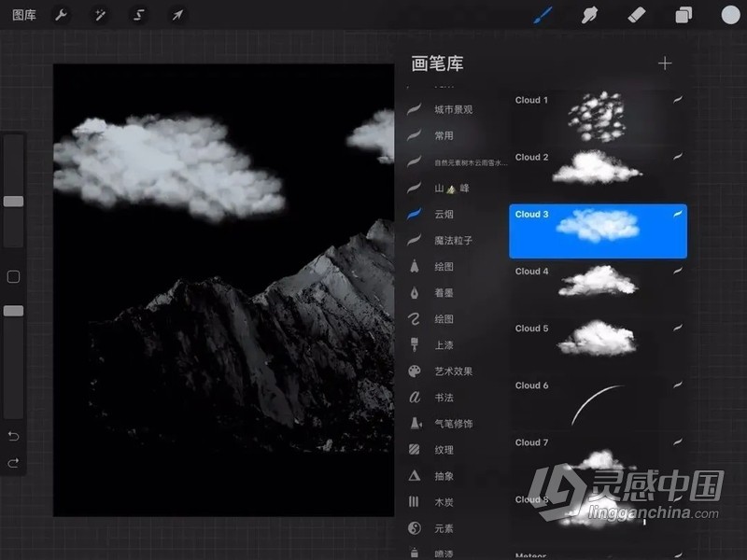Activate the Transform arrow tool
Viewport: 747px width, 560px height.
(176, 15)
